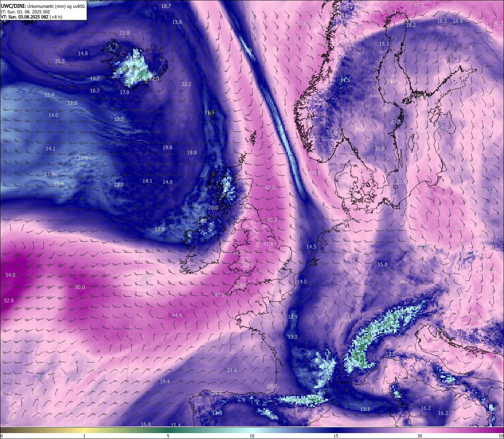504x439 pixels.
Task: Click the 41.8 value over England
Action: click(x=268, y=244)
